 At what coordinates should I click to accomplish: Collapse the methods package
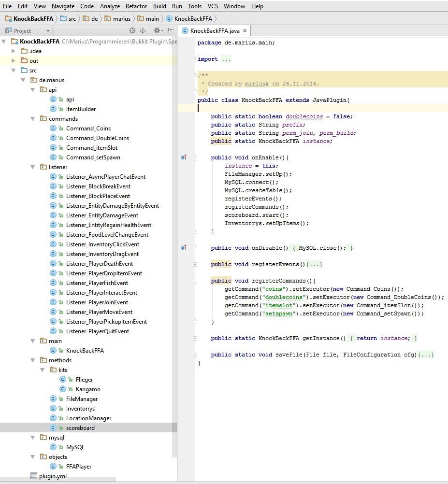coord(33,360)
